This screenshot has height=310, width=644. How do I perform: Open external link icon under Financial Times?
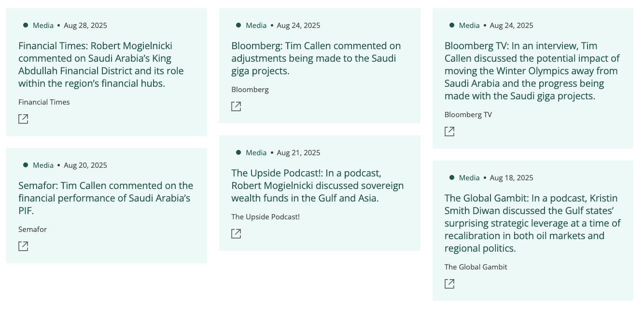click(23, 119)
